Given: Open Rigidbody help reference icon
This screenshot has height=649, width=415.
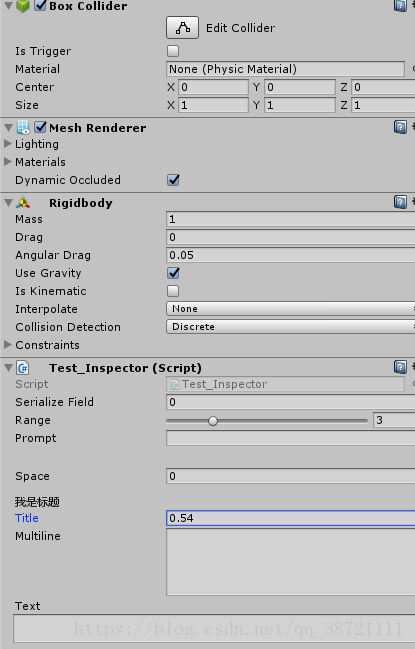Looking at the screenshot, I should [400, 202].
